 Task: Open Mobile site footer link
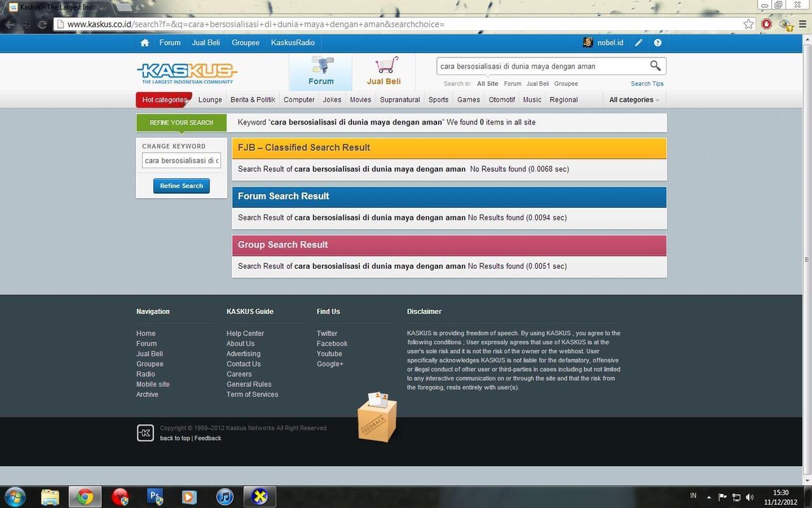pos(153,384)
